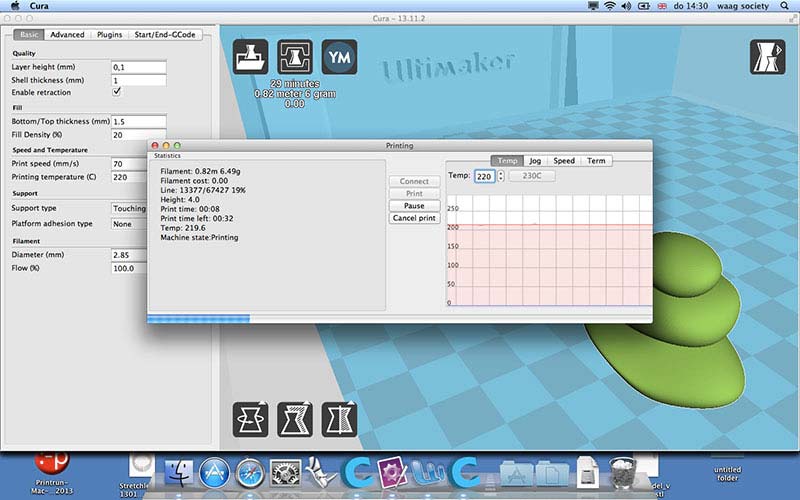Open the purple gear app in dock

click(x=392, y=472)
